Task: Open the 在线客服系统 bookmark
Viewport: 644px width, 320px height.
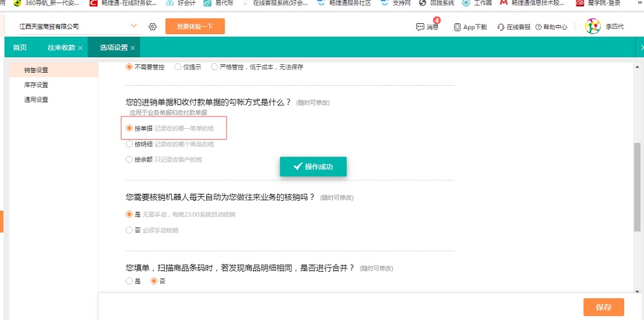Action: tap(275, 3)
